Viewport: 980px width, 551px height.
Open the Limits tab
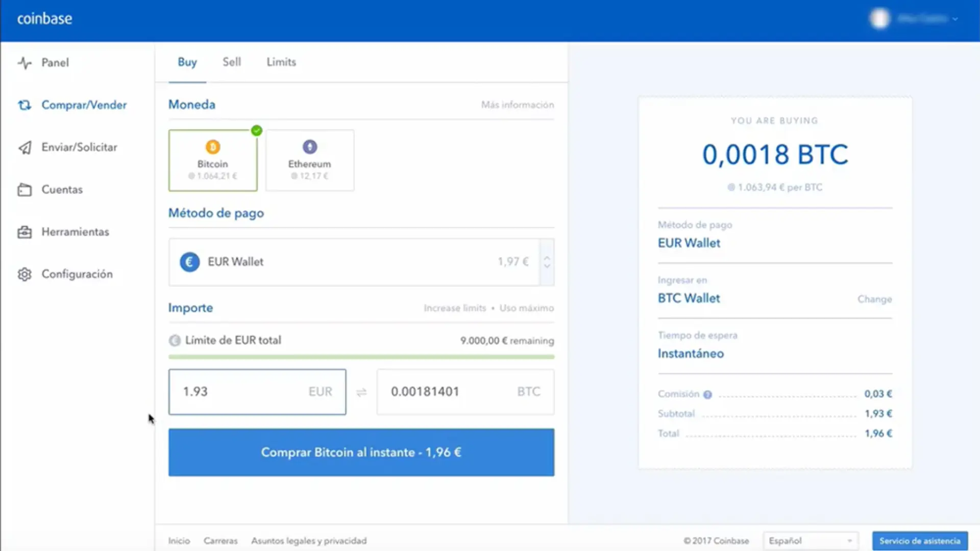[x=281, y=62]
